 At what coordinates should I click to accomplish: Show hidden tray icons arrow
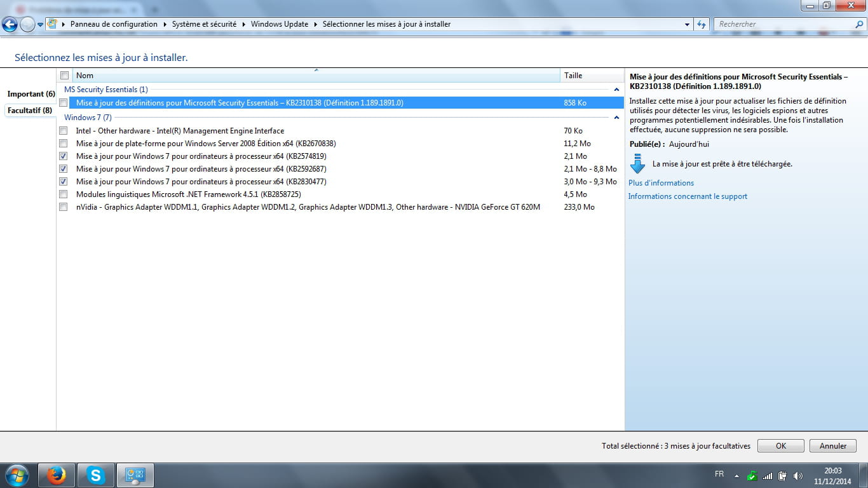point(736,476)
